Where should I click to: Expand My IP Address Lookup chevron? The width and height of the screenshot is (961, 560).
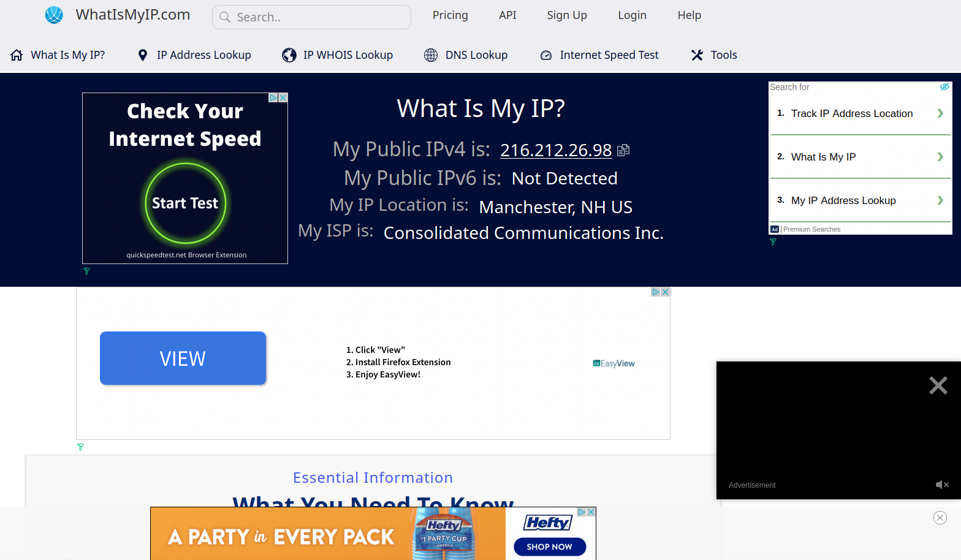tap(940, 200)
